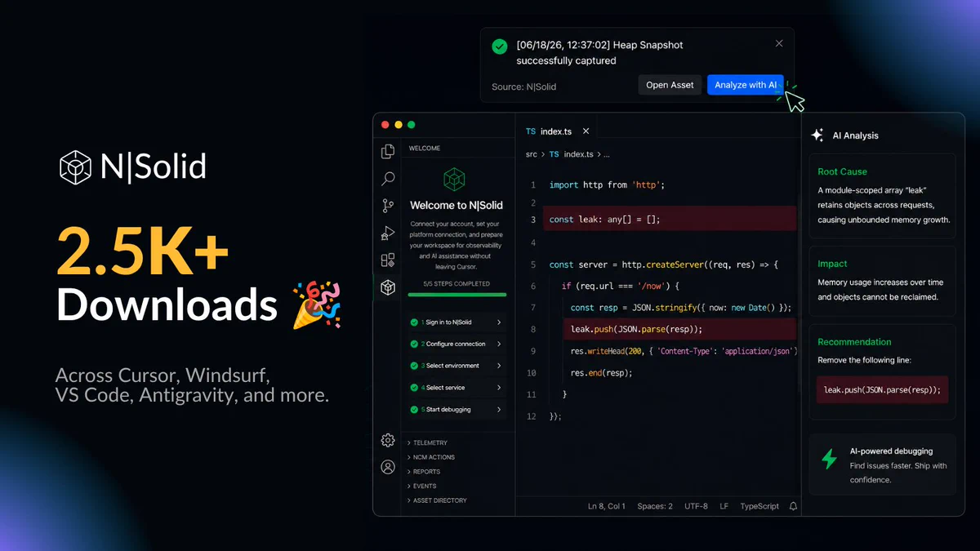The image size is (980, 551).
Task: Click the Impact heading
Action: (832, 264)
